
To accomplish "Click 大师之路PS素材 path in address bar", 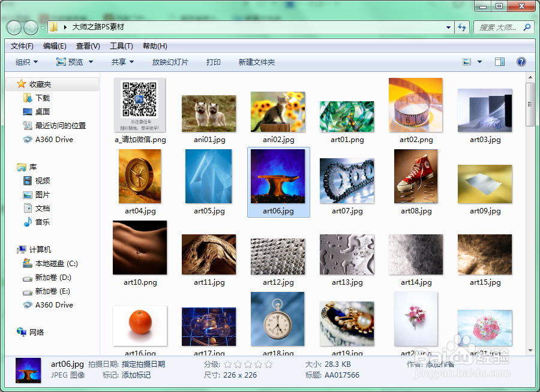I will [98, 27].
